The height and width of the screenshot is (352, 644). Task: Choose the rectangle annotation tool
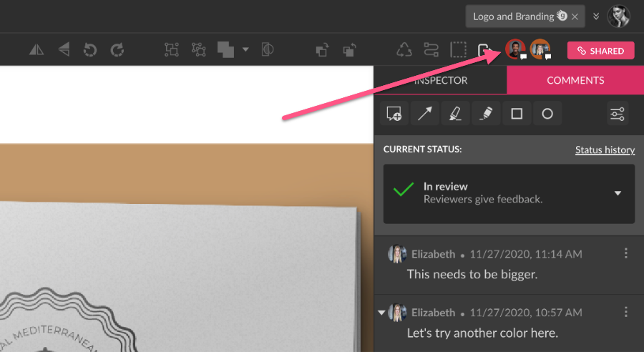point(517,114)
